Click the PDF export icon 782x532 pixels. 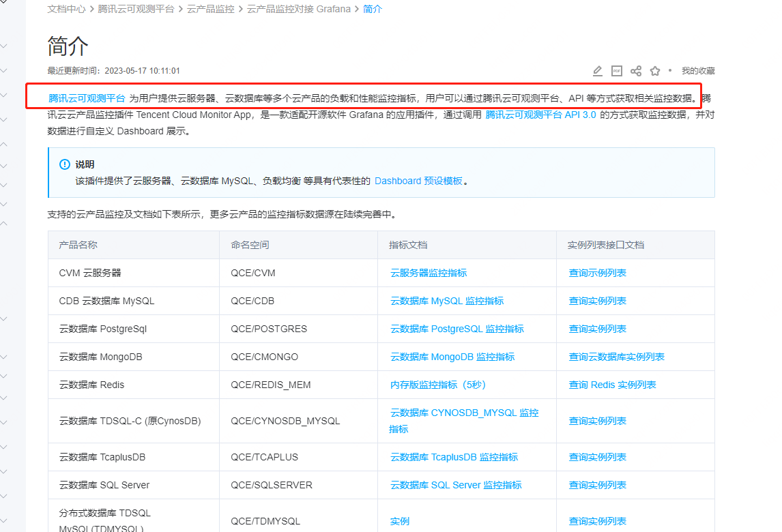pyautogui.click(x=616, y=72)
